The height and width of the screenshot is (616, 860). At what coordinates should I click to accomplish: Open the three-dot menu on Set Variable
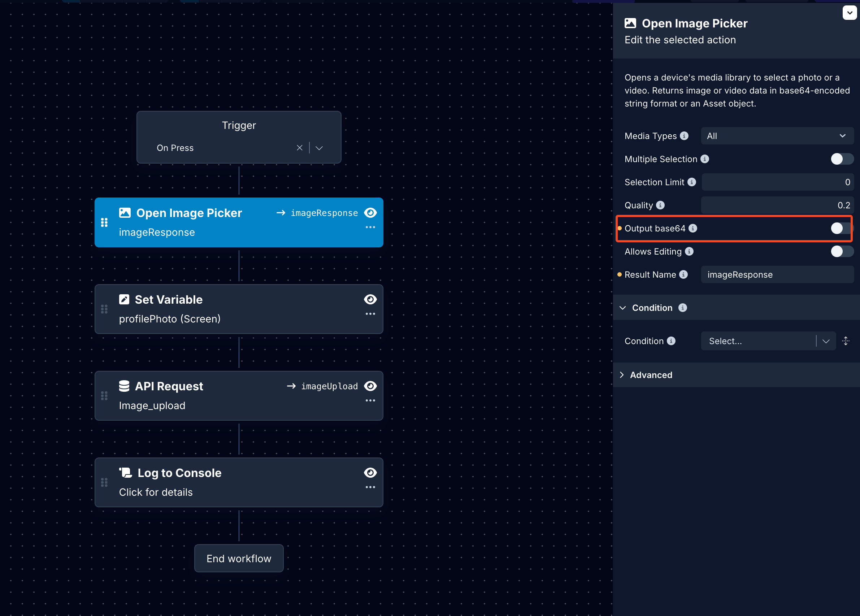[x=370, y=314]
